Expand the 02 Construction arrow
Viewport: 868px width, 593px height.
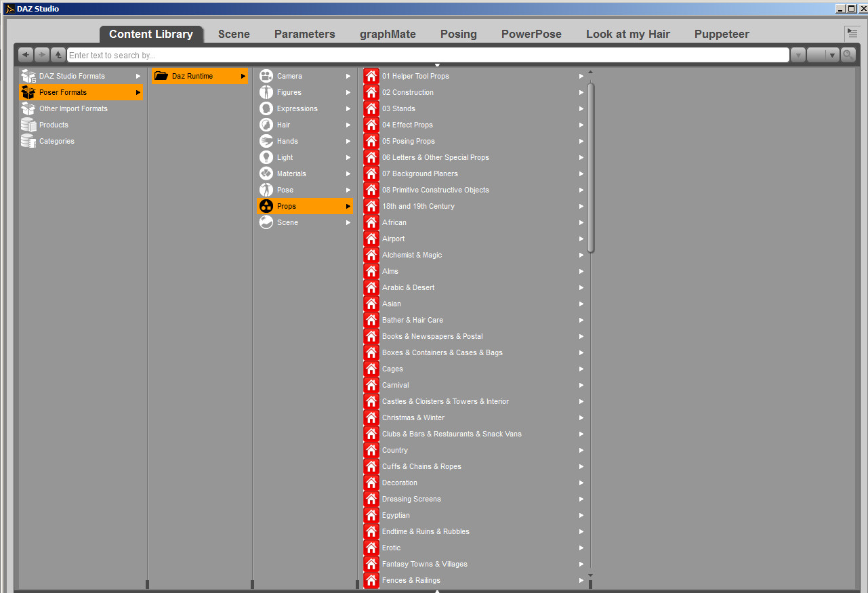point(581,92)
